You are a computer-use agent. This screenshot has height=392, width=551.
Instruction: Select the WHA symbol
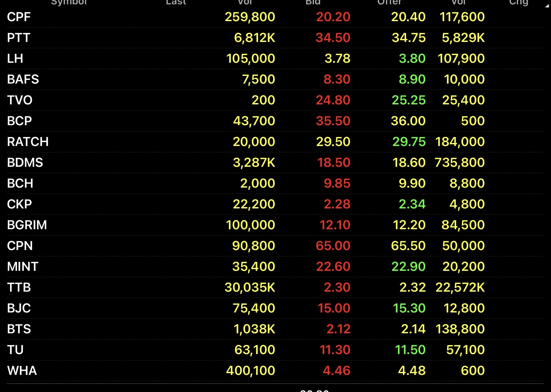pyautogui.click(x=22, y=371)
